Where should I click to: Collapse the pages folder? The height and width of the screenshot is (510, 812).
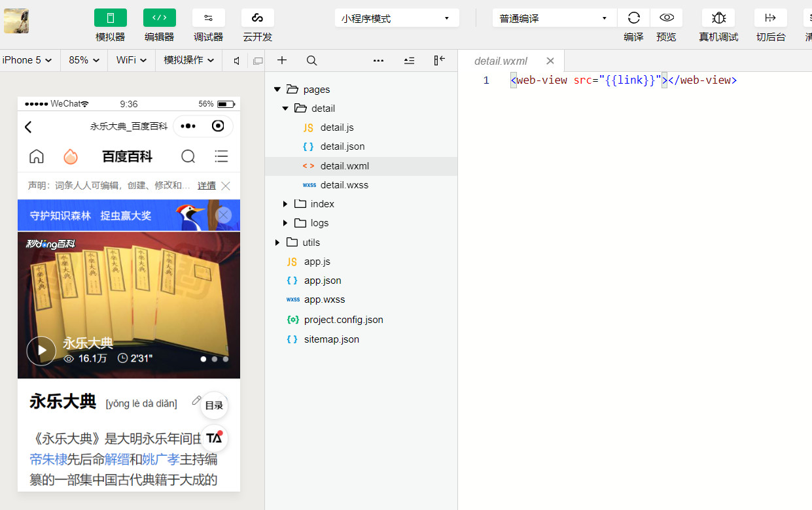point(277,89)
